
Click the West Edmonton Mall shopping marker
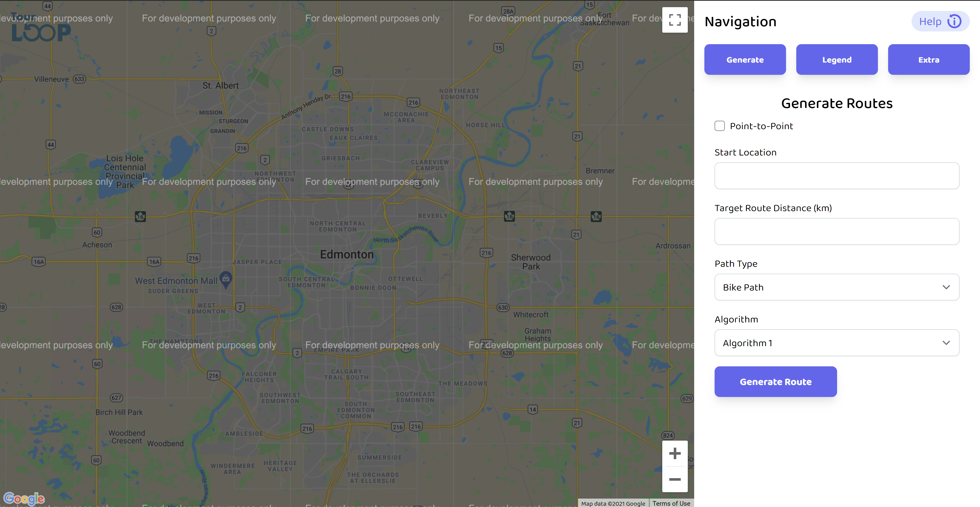click(226, 280)
